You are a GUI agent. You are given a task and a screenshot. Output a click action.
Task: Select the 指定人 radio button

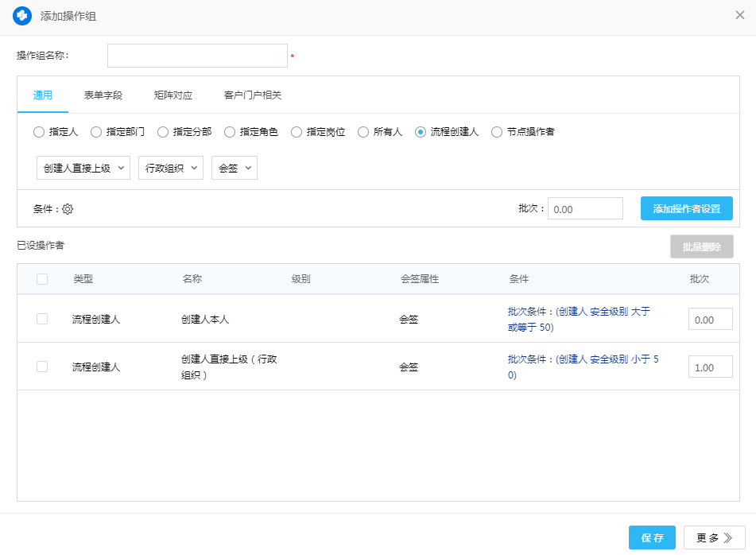(x=39, y=132)
